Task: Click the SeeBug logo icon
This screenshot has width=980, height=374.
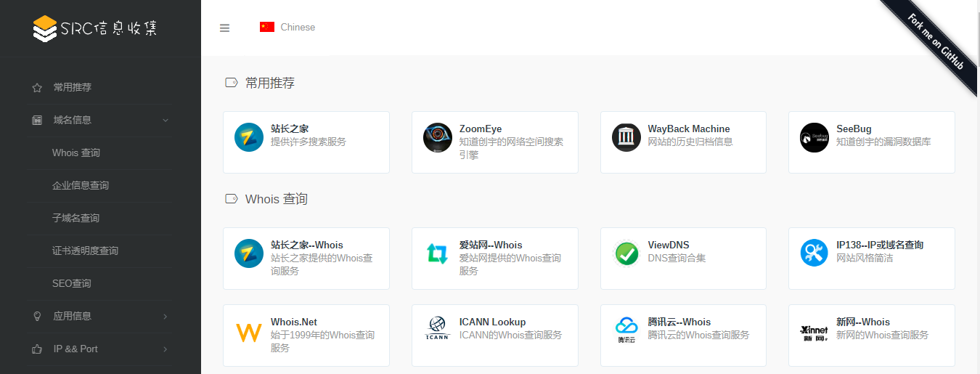Action: 814,137
